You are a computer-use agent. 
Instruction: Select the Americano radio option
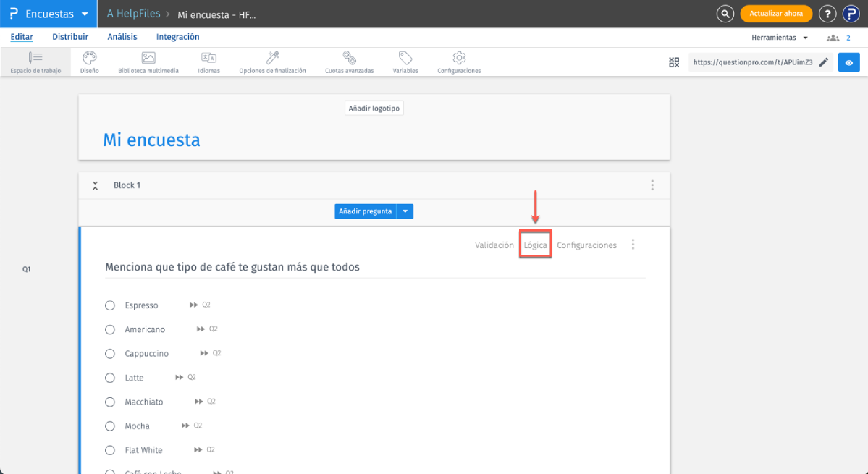click(x=110, y=330)
